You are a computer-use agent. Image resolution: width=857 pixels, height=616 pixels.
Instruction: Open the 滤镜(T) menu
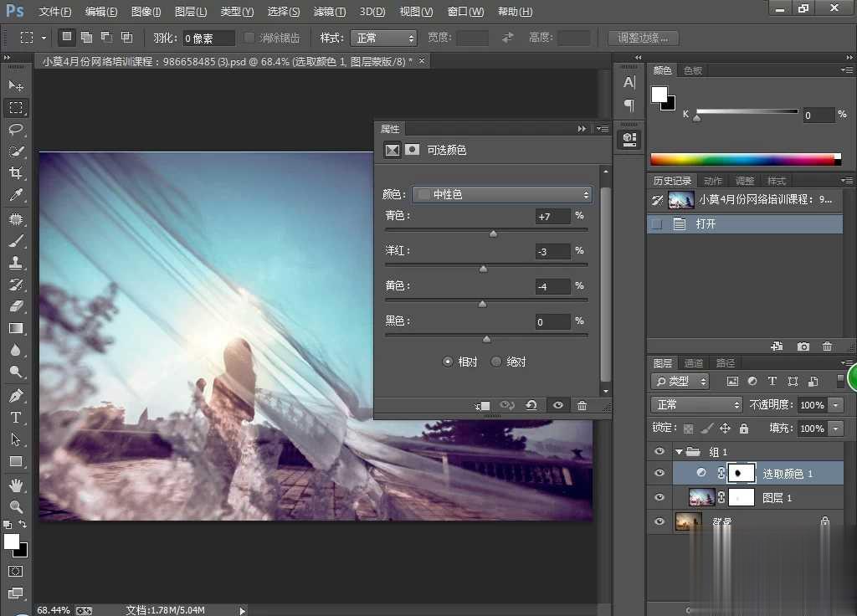[329, 12]
